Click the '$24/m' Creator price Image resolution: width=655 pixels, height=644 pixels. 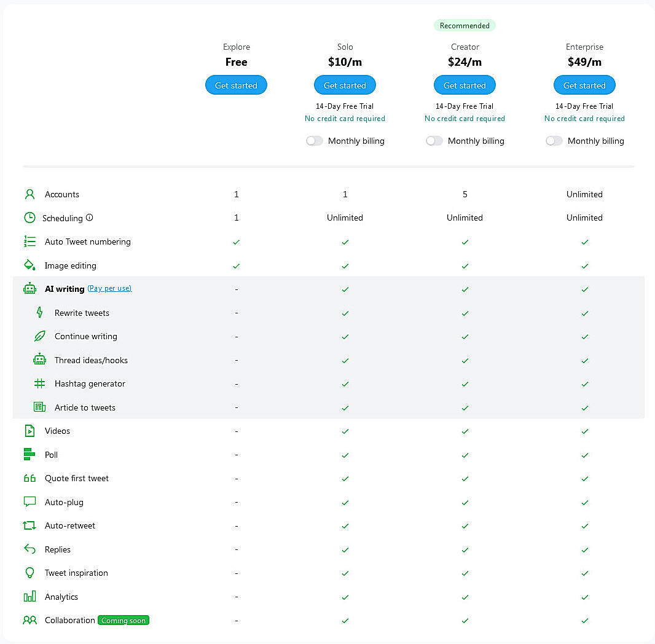coord(465,62)
